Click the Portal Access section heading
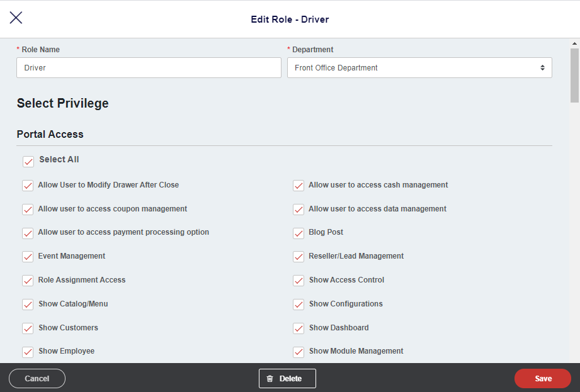The width and height of the screenshot is (580, 392). point(50,134)
